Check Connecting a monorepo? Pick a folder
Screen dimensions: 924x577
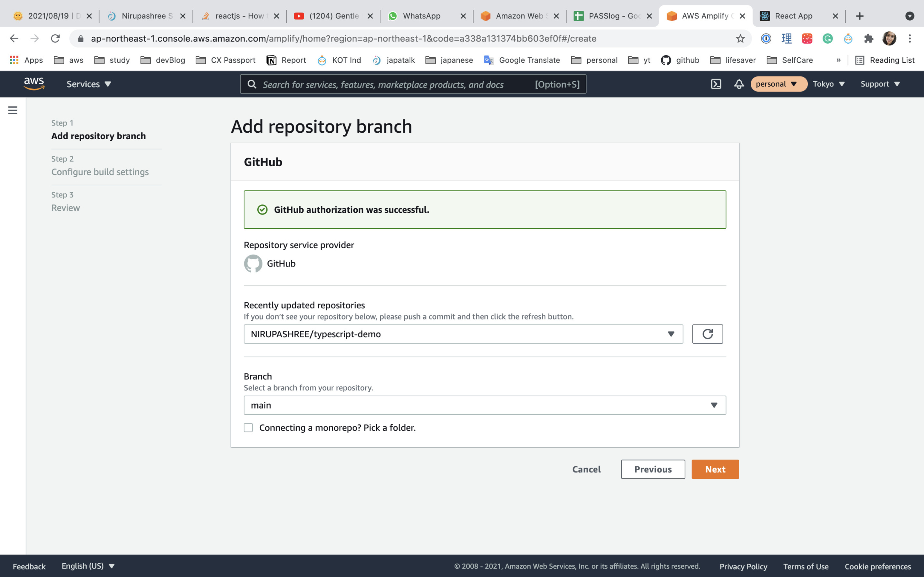point(248,428)
